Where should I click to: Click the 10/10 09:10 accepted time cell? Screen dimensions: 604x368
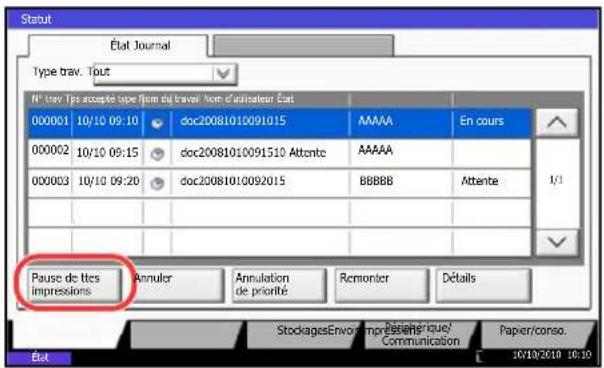(x=107, y=121)
